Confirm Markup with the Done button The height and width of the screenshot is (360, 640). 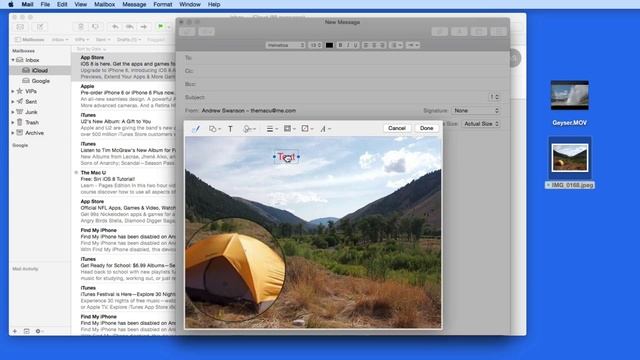tap(427, 128)
